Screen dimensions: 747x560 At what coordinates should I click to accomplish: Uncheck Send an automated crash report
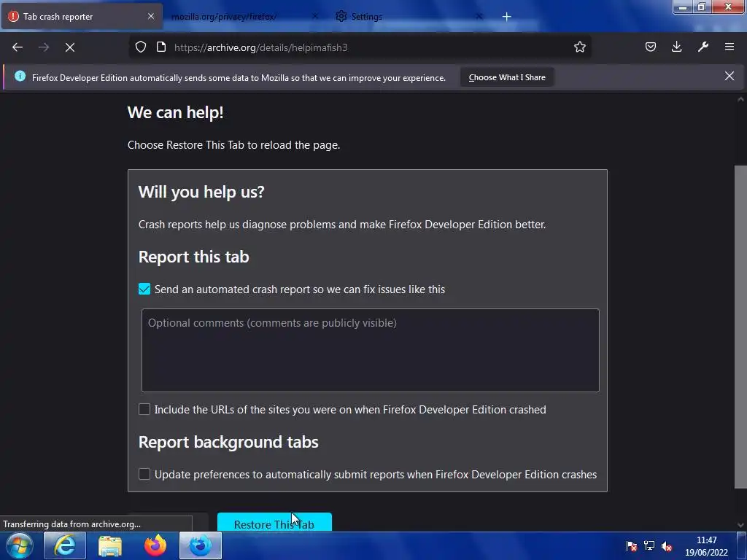144,289
